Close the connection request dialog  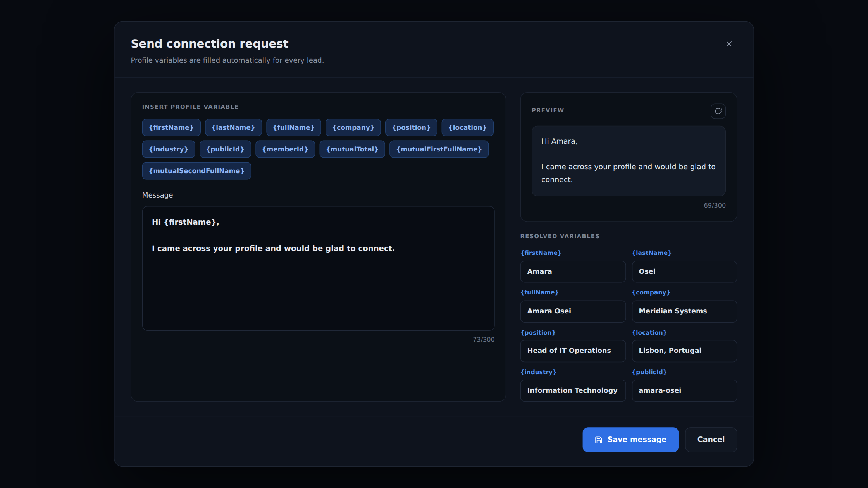click(729, 44)
